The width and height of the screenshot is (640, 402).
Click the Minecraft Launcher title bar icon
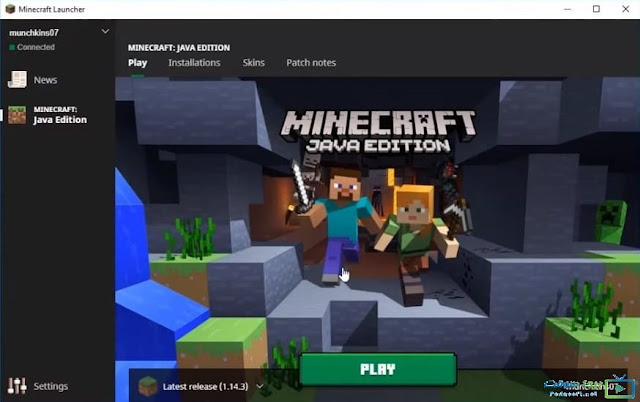tap(10, 9)
